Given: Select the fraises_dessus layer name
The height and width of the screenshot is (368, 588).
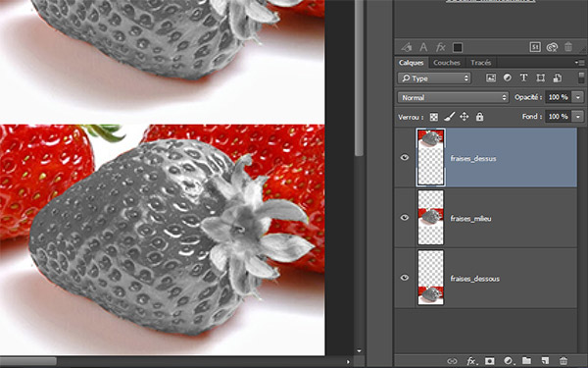Looking at the screenshot, I should (x=473, y=158).
